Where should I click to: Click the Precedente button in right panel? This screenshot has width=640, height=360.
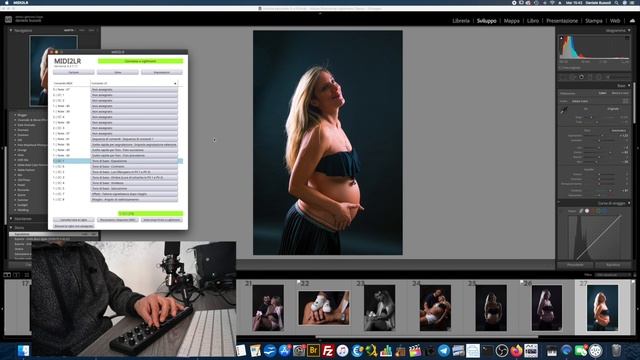pyautogui.click(x=575, y=265)
